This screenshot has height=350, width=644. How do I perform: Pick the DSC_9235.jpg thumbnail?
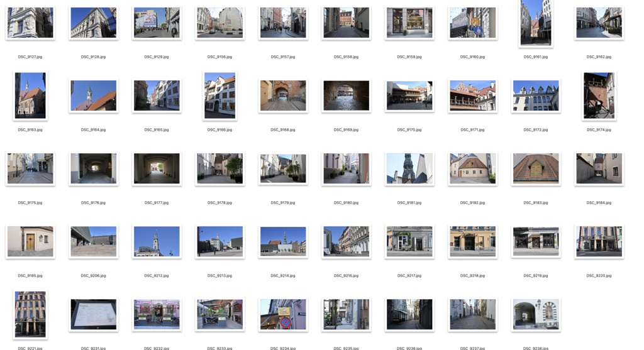click(x=347, y=315)
